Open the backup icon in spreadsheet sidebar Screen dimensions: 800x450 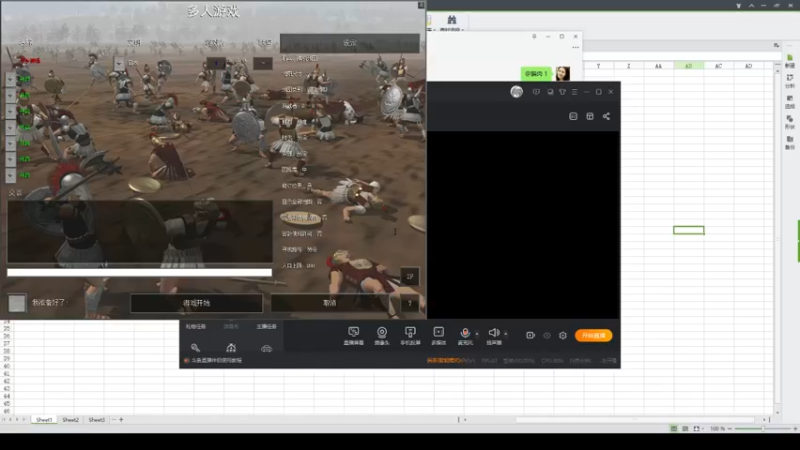[x=790, y=139]
